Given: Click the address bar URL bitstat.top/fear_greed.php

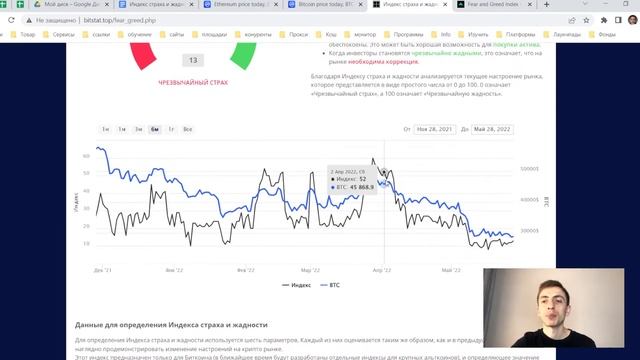Looking at the screenshot, I should 120,20.
